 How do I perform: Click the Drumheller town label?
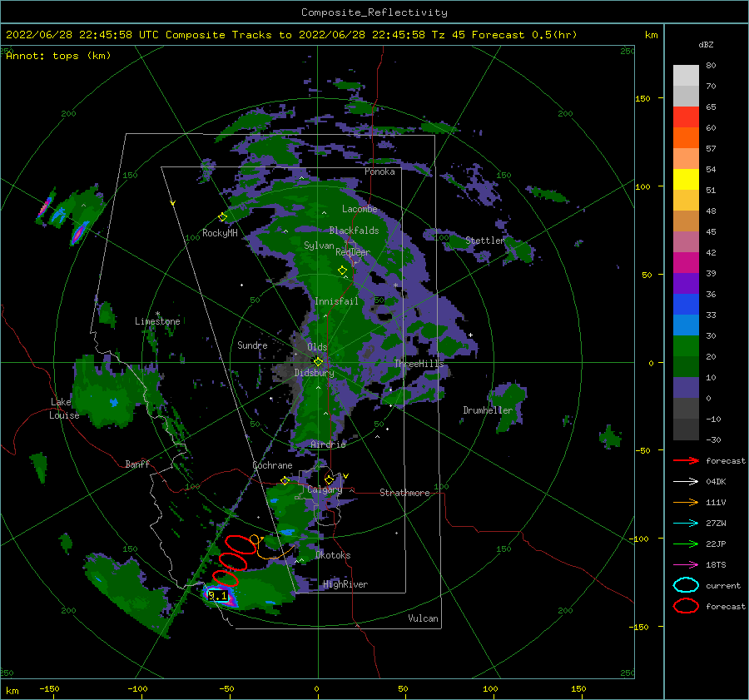point(488,410)
